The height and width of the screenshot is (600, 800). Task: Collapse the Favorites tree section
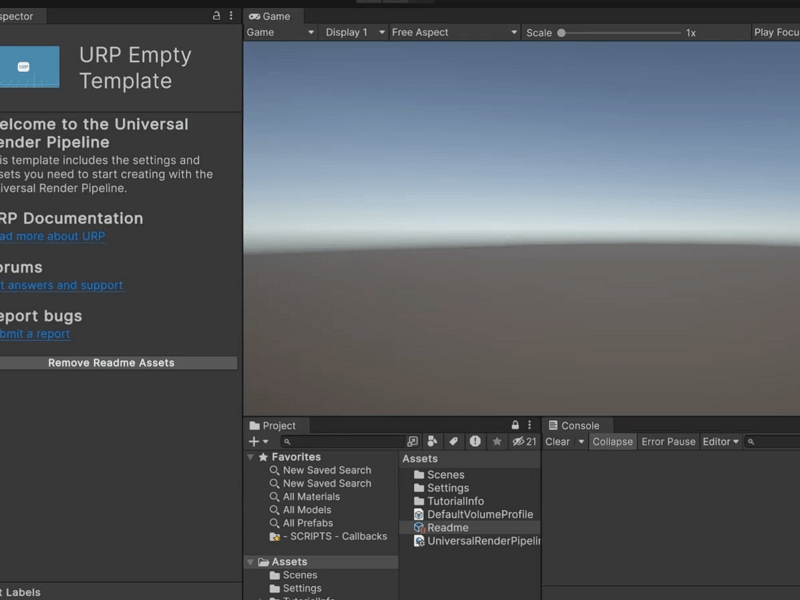click(251, 457)
